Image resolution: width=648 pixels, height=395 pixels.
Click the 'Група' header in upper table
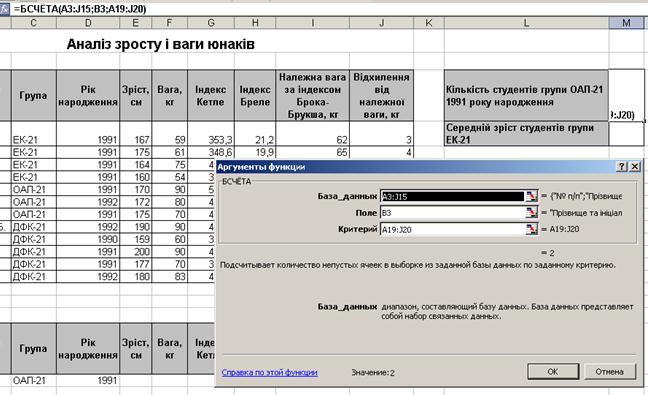33,95
